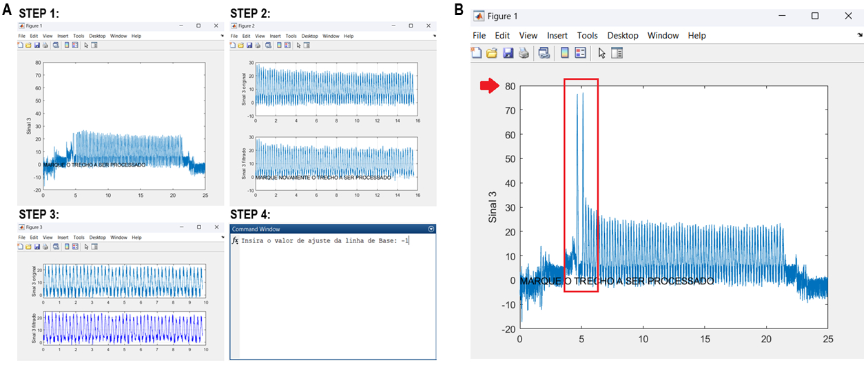868x365 pixels.
Task: Open Window menu in Step 1 figure
Action: coord(118,36)
